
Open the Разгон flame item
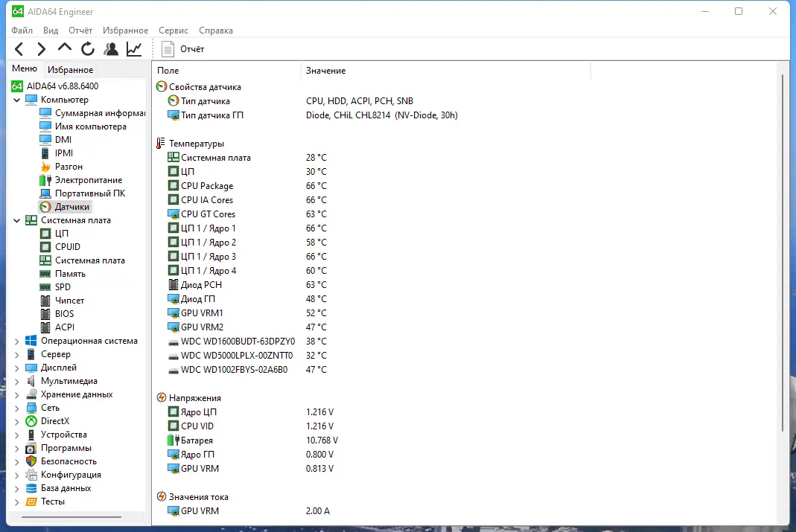(61, 167)
